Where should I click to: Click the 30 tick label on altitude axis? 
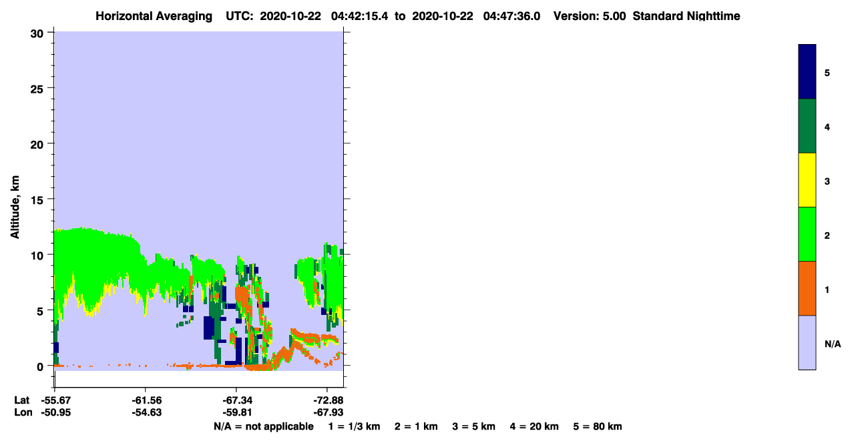37,33
